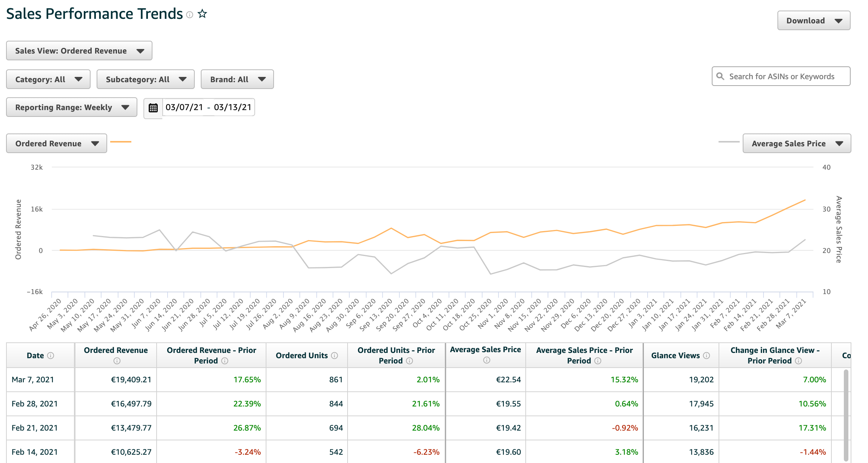868x463 pixels.
Task: Open the calendar date picker icon
Action: (x=153, y=107)
